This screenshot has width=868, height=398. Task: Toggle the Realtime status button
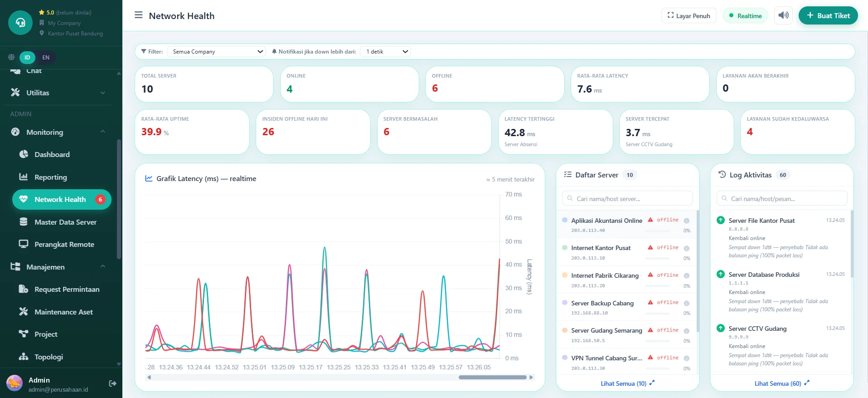(745, 15)
